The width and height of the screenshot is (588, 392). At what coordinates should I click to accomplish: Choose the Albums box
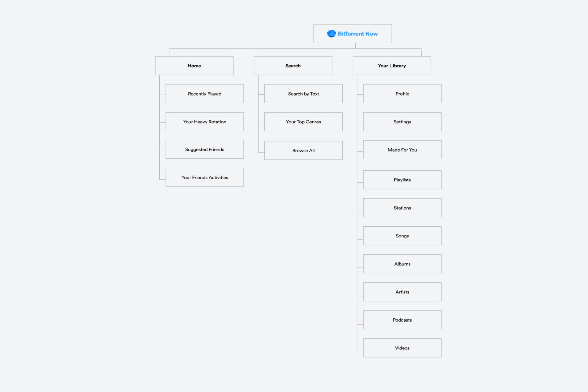402,264
